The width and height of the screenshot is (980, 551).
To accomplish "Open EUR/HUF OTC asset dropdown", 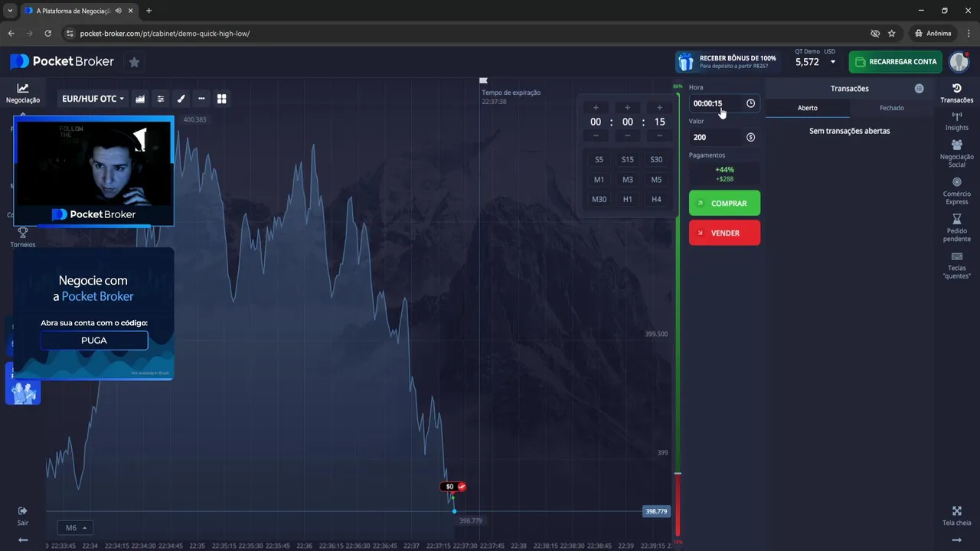I will (93, 99).
